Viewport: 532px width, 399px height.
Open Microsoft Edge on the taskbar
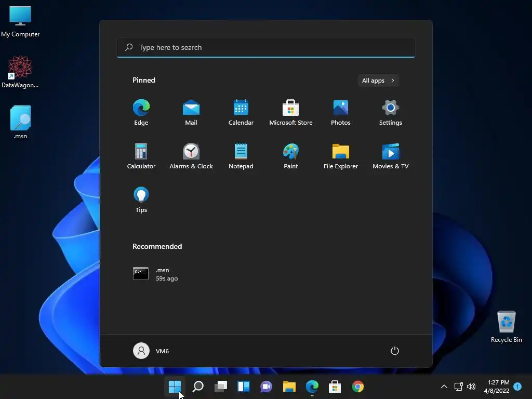click(x=312, y=387)
